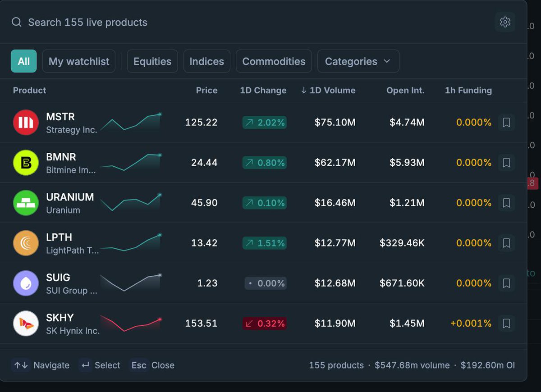The height and width of the screenshot is (392, 541).
Task: Select the Indices filter button
Action: tap(207, 61)
